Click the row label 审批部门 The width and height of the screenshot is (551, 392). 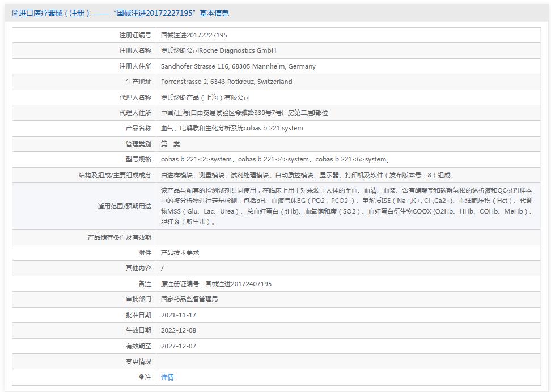[x=138, y=299]
